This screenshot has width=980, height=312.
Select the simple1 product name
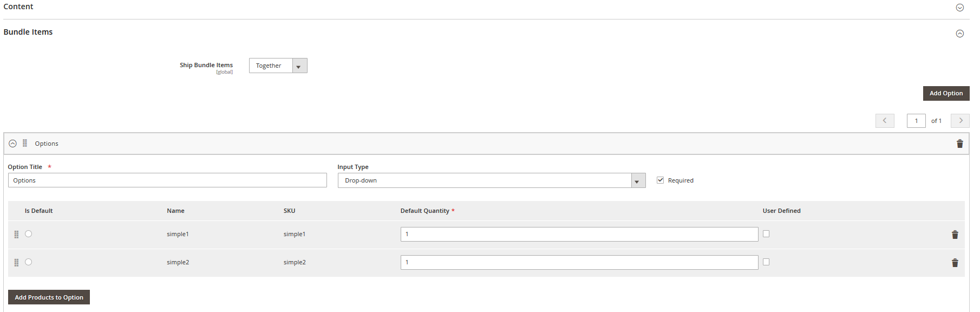178,234
